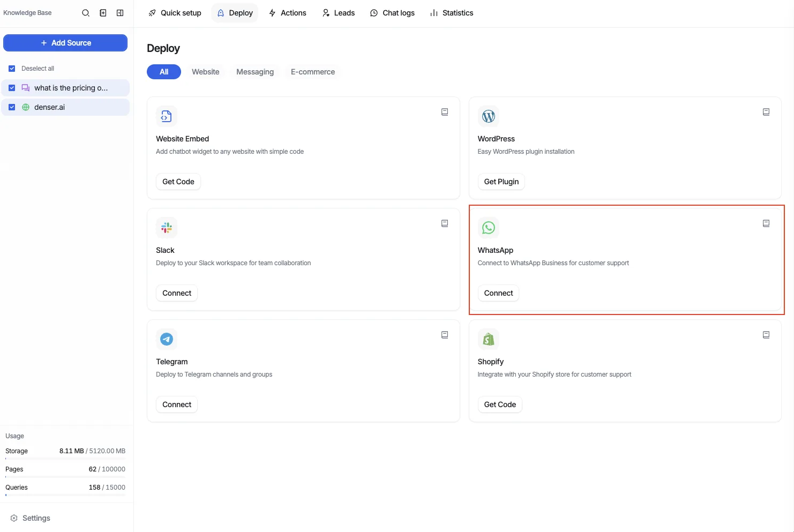
Task: Click the add document icon in sidebar header
Action: tap(103, 13)
